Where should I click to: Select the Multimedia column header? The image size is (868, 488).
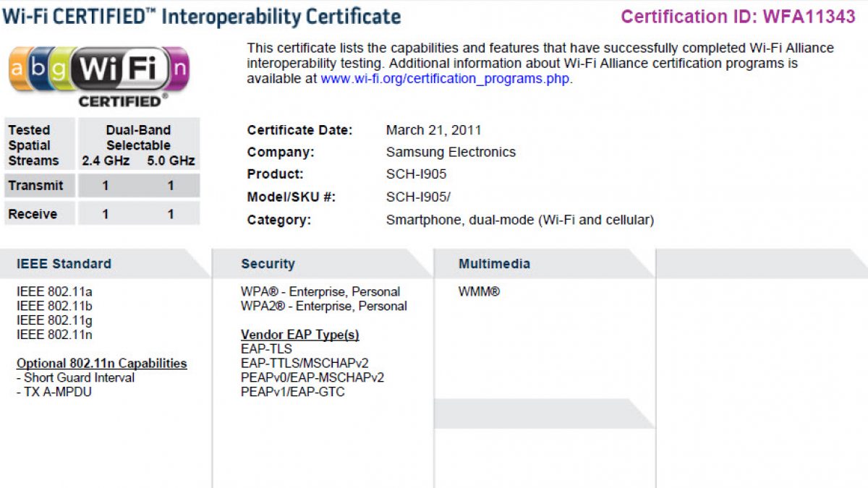(494, 264)
